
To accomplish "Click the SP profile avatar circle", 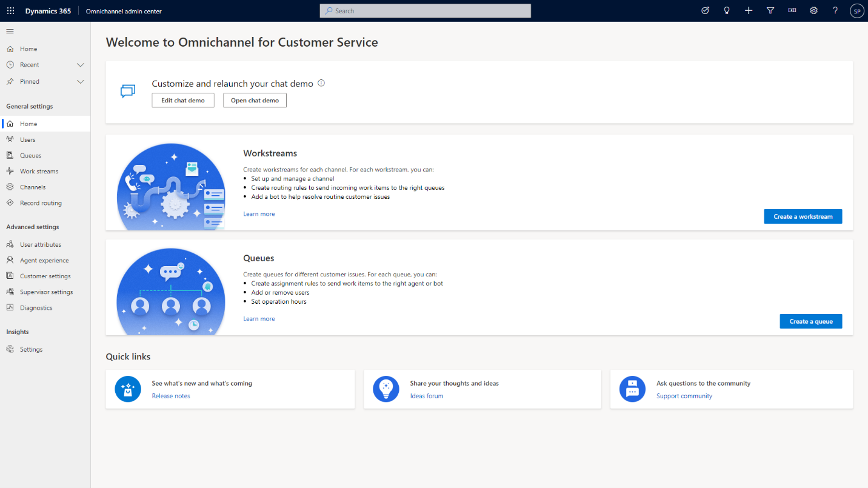I will 856,10.
